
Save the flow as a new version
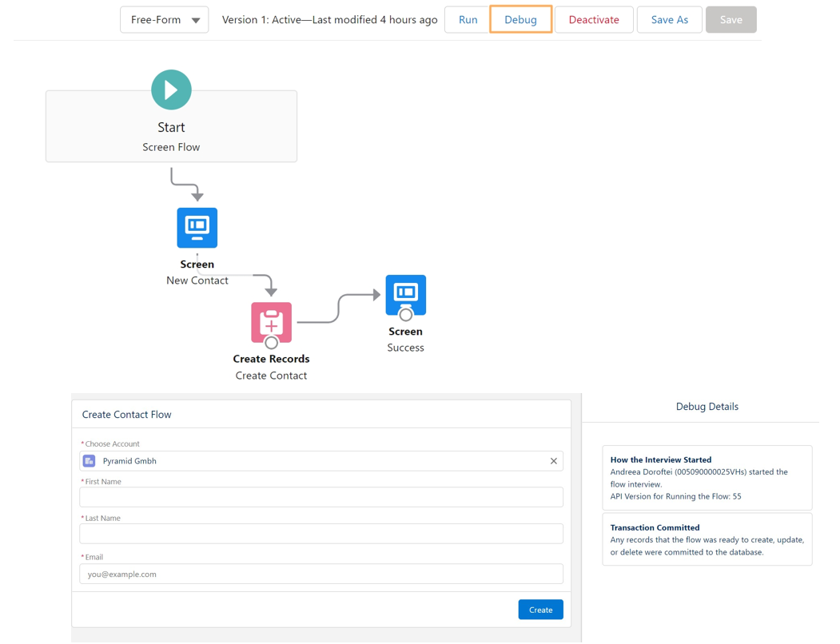[669, 19]
